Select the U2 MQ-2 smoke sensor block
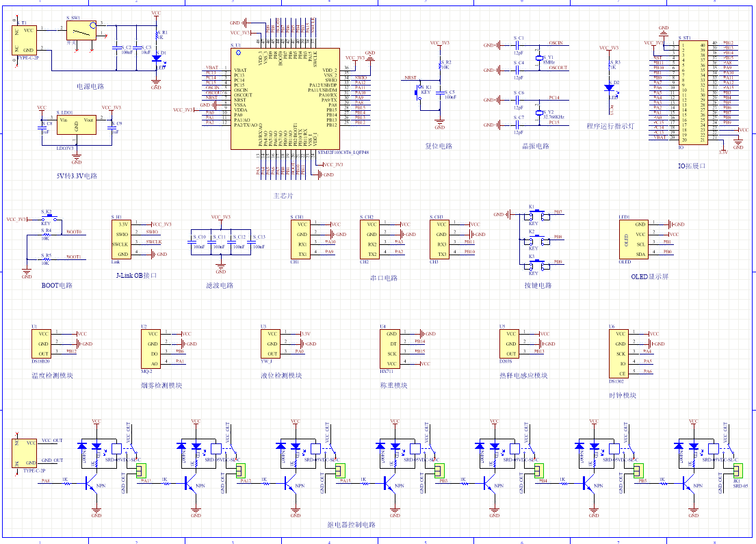The image size is (756, 544). point(151,349)
